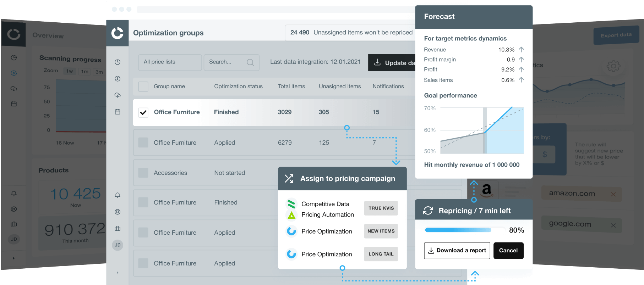Select 1w zoom in Scanning progress
Image resolution: width=644 pixels, height=285 pixels.
click(x=70, y=71)
